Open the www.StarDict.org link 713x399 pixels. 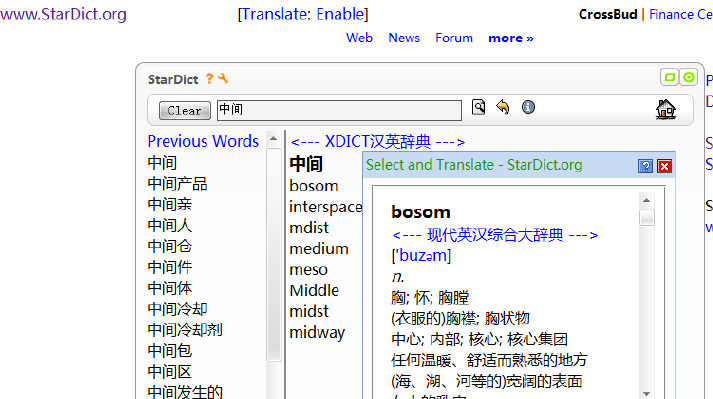point(63,14)
